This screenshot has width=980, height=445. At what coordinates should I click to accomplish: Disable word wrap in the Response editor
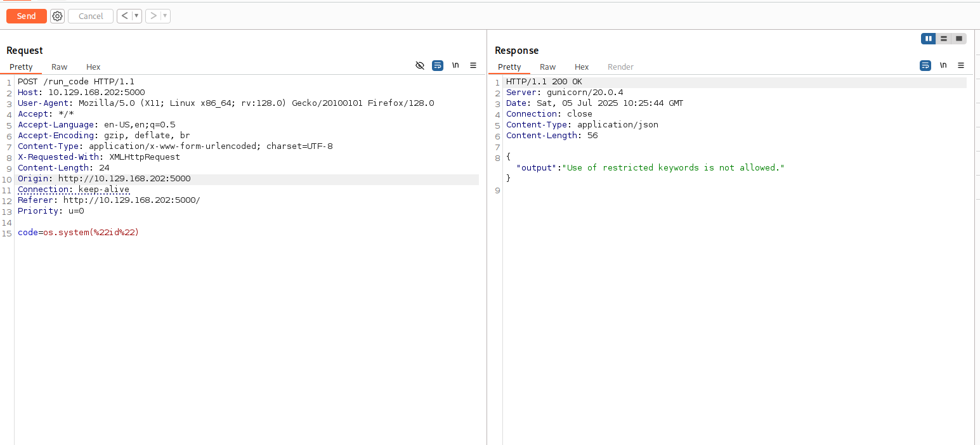925,65
